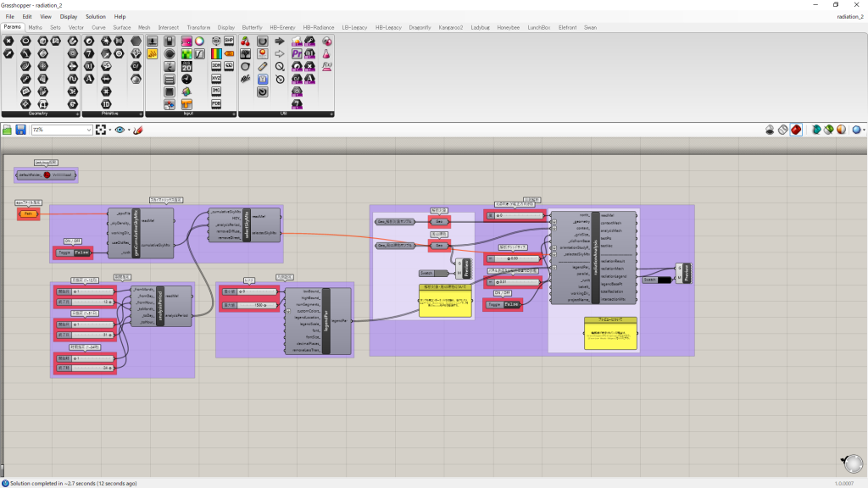Pick the Circle parameter icon
The height and width of the screenshot is (488, 868).
[x=25, y=41]
